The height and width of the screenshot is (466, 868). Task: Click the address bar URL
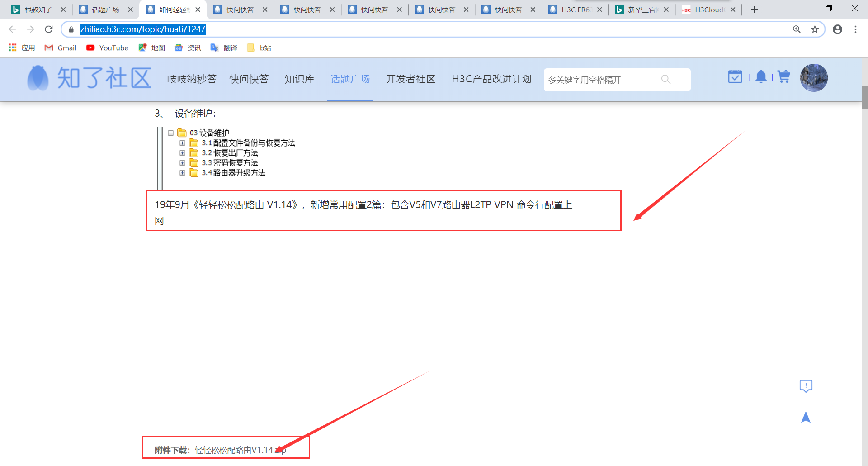pyautogui.click(x=143, y=29)
